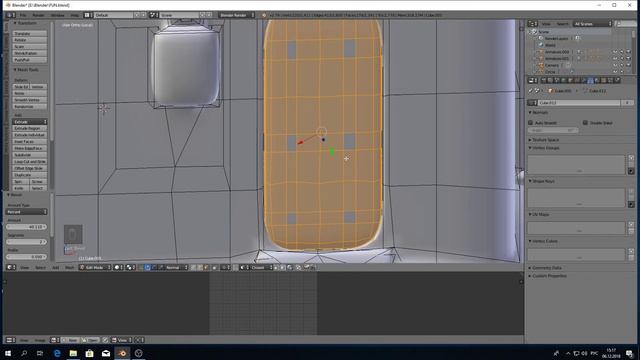The image size is (640, 360).
Task: Click Loop Cut and Slide button
Action: tap(29, 162)
